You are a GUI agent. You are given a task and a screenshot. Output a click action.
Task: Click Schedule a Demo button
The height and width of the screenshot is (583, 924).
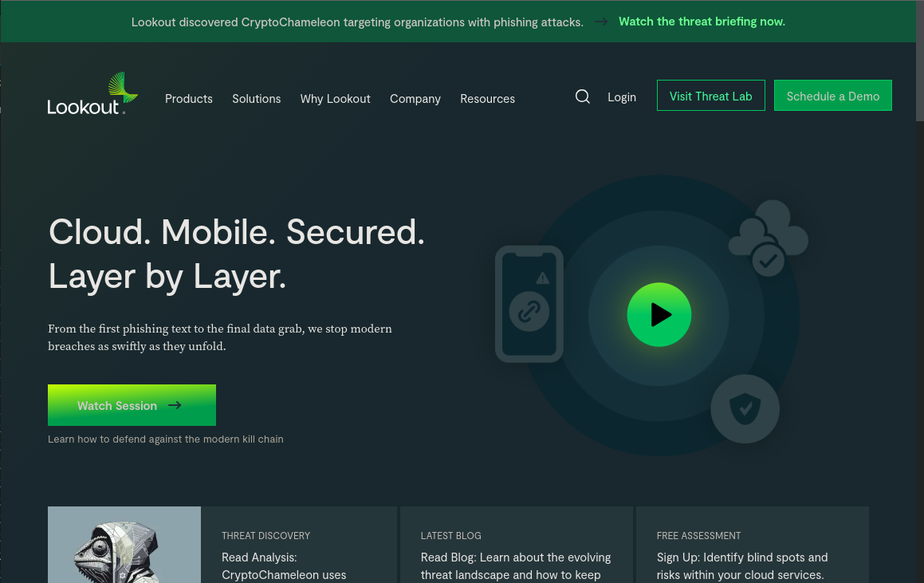pyautogui.click(x=832, y=96)
